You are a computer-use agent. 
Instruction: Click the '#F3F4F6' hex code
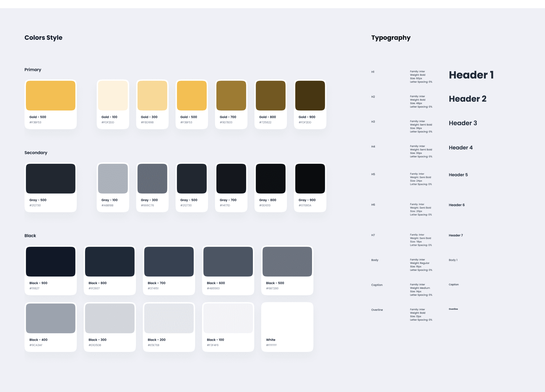click(213, 345)
